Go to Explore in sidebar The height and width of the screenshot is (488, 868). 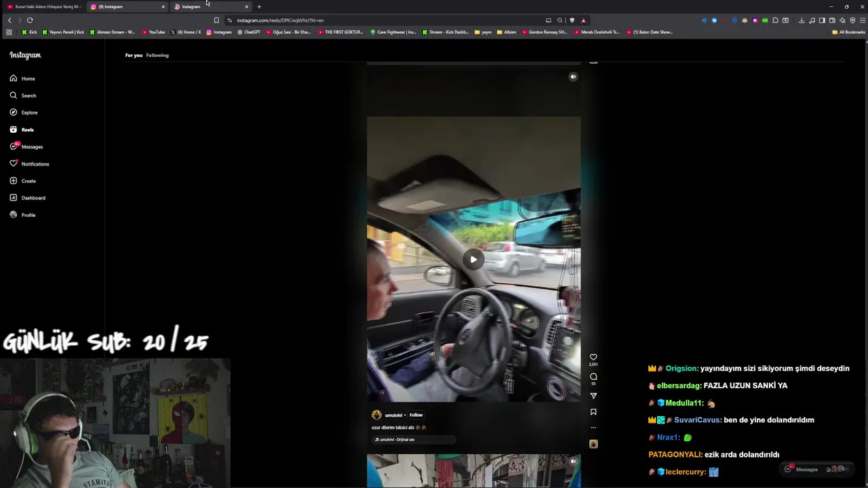(24, 113)
